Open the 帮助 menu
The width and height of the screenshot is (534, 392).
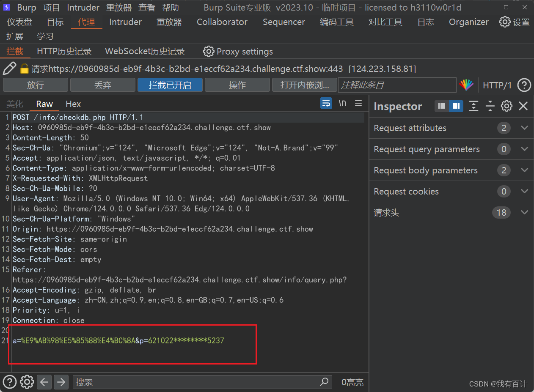[171, 8]
